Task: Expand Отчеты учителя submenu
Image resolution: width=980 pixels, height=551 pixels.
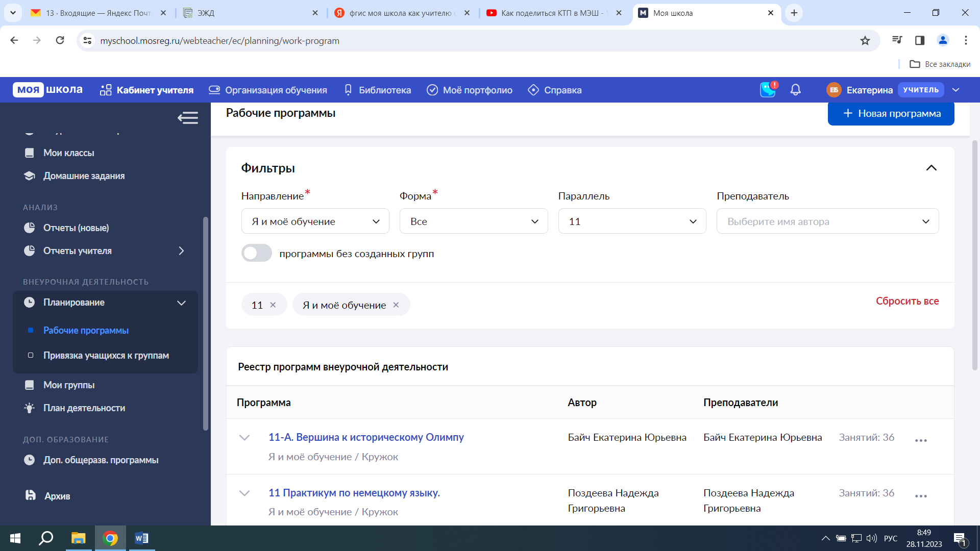Action: (x=181, y=251)
